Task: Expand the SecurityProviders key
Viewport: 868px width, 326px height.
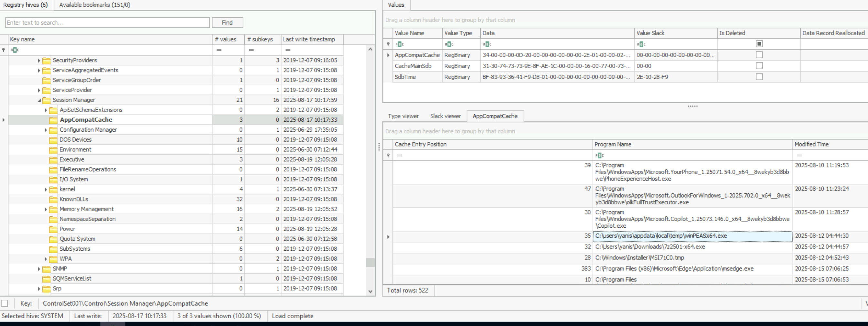Action: tap(39, 61)
